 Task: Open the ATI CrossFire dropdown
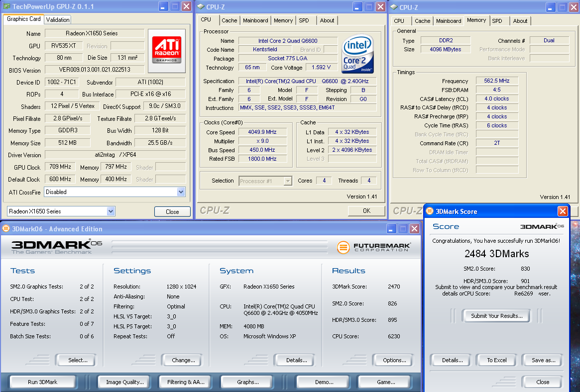pos(181,192)
